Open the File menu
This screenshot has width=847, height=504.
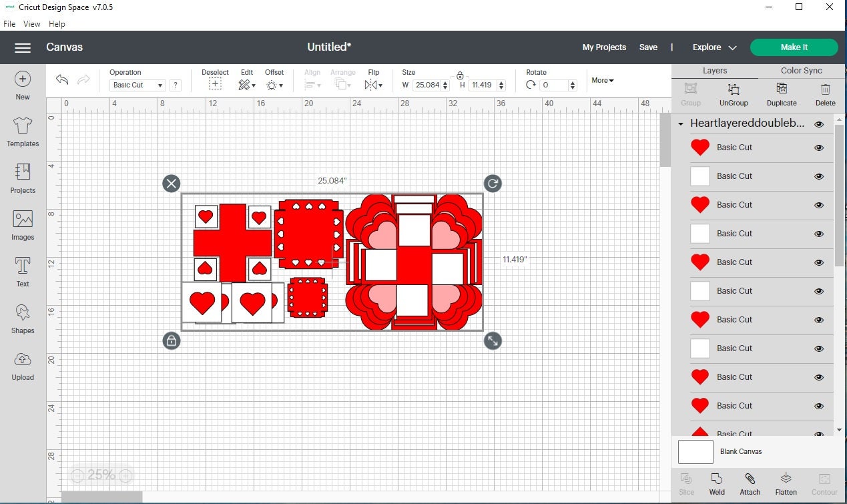[x=9, y=24]
